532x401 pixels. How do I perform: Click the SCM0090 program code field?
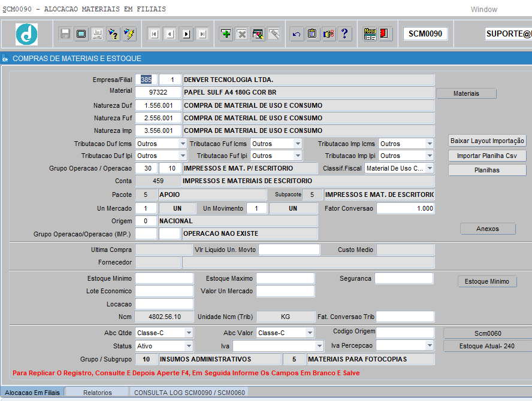[425, 34]
